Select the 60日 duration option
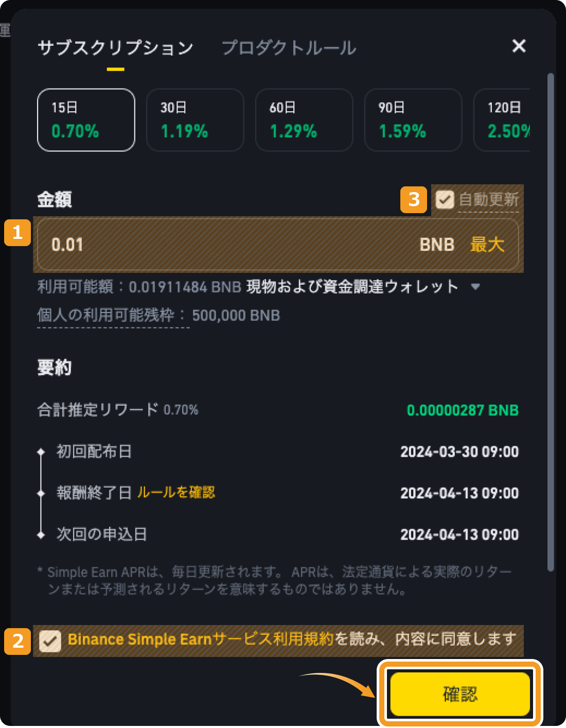Viewport: 566px width, 728px height. pyautogui.click(x=304, y=120)
